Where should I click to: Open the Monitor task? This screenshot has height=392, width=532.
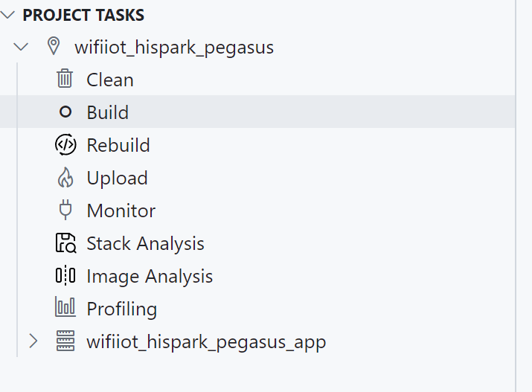(121, 211)
